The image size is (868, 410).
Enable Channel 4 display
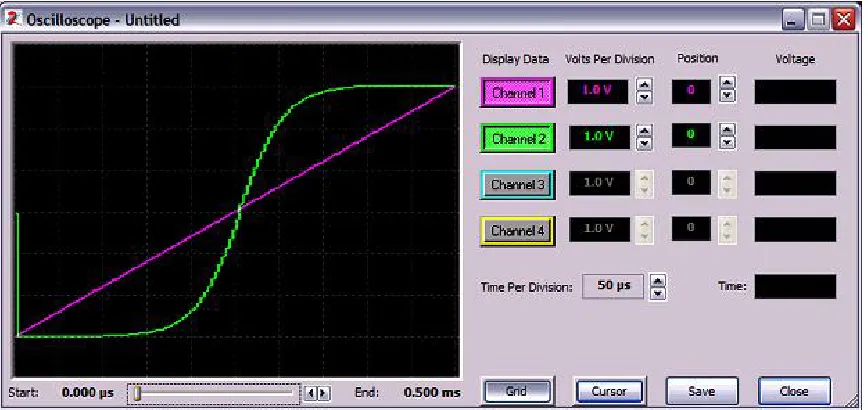click(518, 230)
